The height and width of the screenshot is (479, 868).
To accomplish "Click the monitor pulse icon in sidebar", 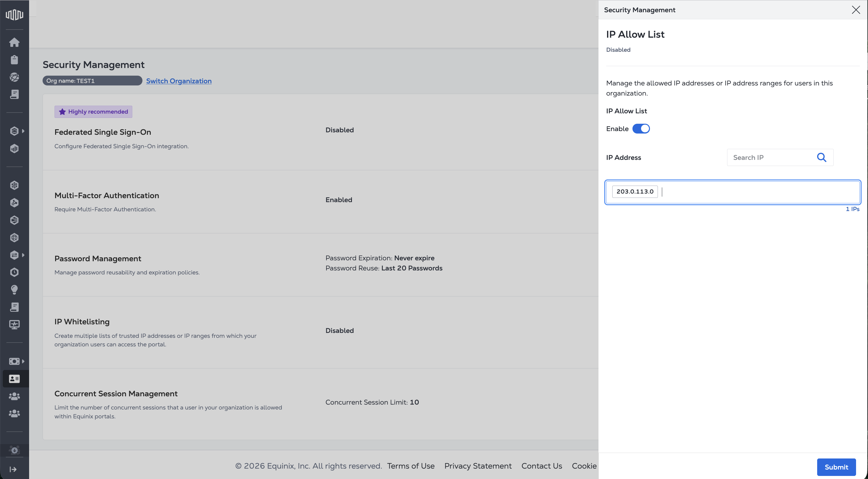I will click(14, 324).
